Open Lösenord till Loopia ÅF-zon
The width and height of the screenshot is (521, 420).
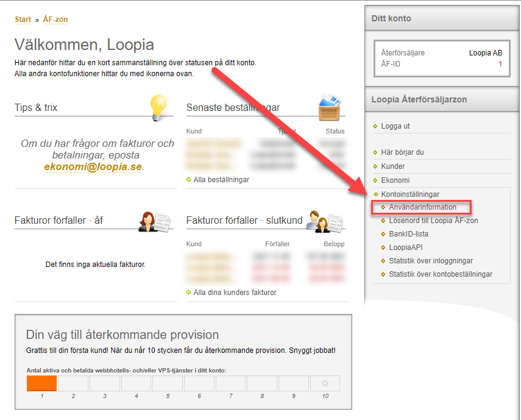(434, 220)
